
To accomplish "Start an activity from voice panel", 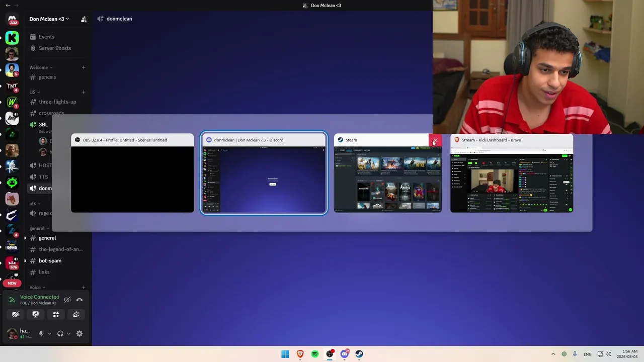I will (x=56, y=314).
